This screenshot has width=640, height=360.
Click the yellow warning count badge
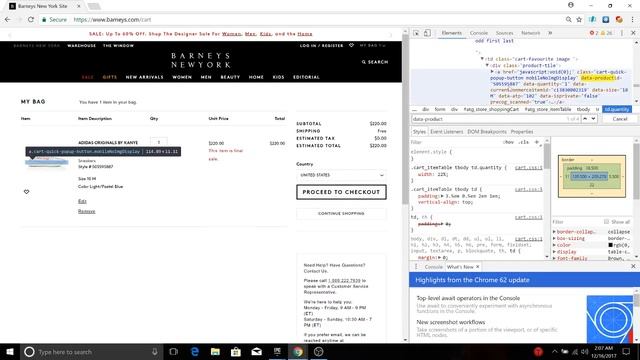point(606,33)
